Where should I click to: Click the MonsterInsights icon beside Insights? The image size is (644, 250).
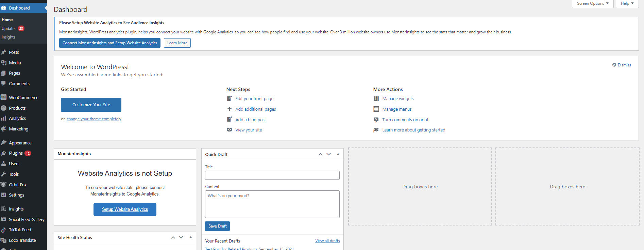coord(4,209)
